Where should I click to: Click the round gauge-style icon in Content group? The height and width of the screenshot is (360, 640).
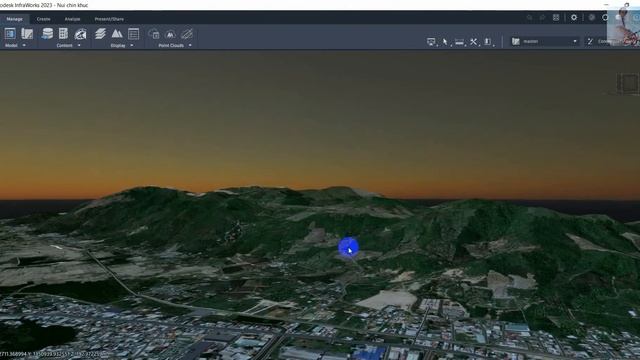(80, 34)
